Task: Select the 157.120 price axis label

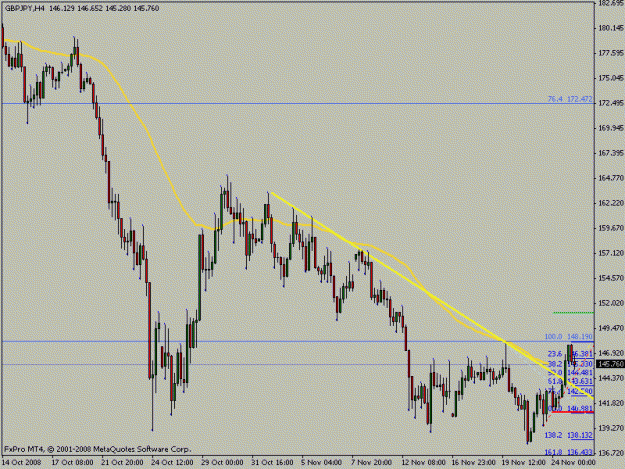Action: [611, 253]
